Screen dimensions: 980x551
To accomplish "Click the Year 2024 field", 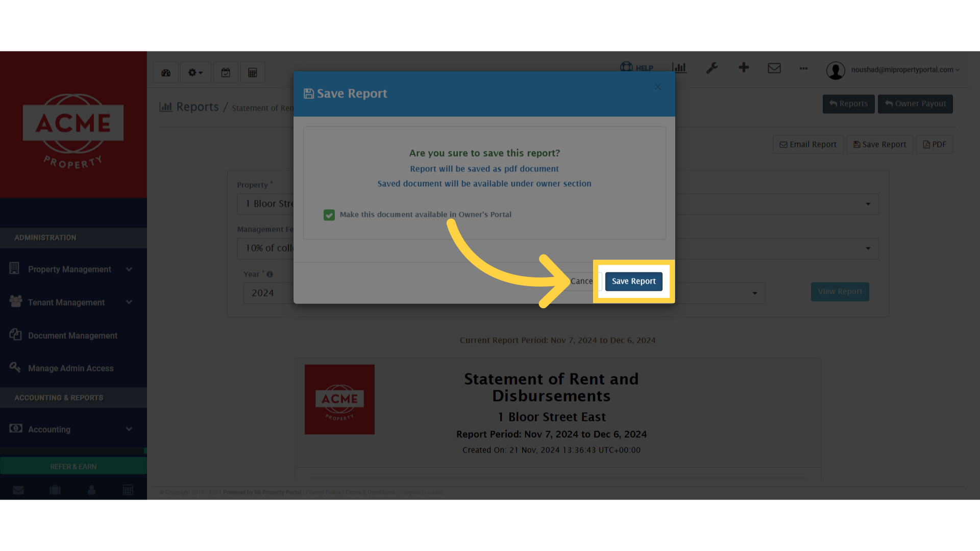I will coord(268,293).
